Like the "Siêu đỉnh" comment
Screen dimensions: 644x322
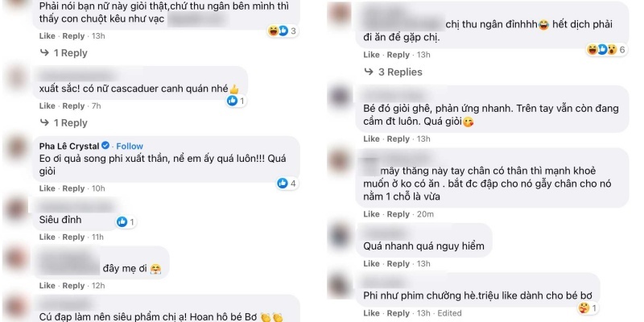[x=47, y=237]
